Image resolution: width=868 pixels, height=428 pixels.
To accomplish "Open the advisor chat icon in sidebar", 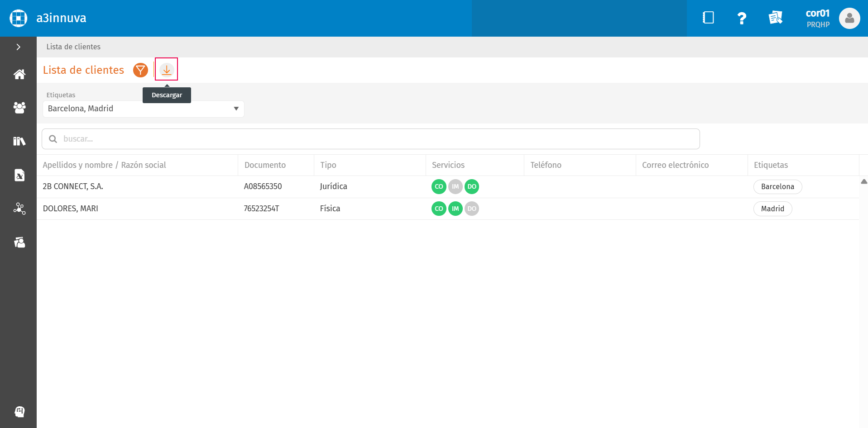I will click(x=19, y=243).
